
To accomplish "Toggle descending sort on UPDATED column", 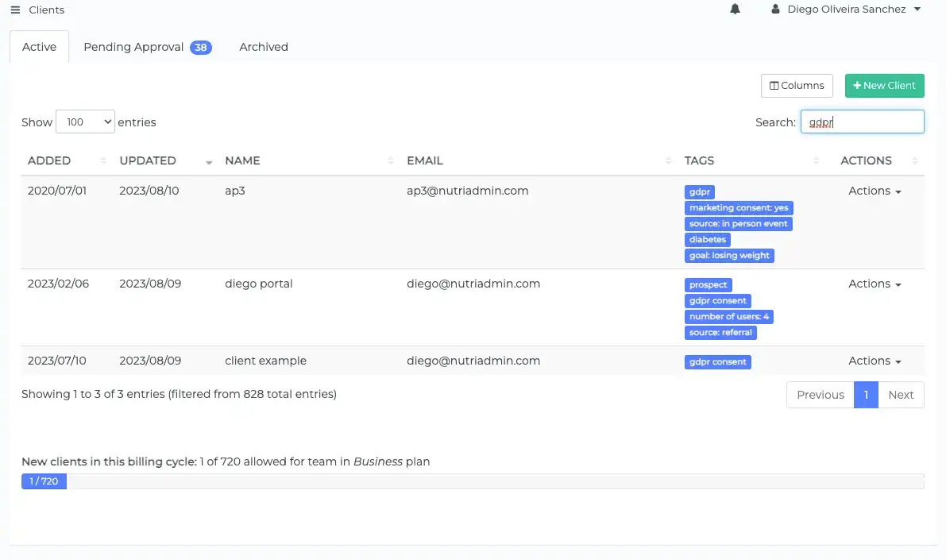I will pyautogui.click(x=209, y=162).
